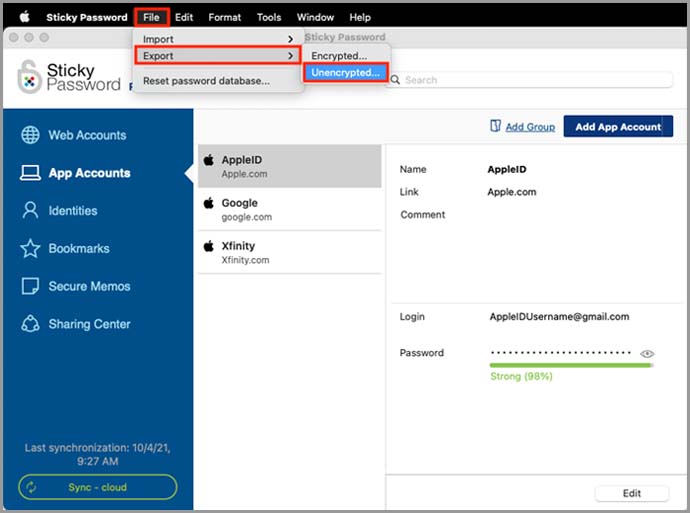Image resolution: width=690 pixels, height=513 pixels.
Task: Click the Add Group link
Action: point(530,127)
